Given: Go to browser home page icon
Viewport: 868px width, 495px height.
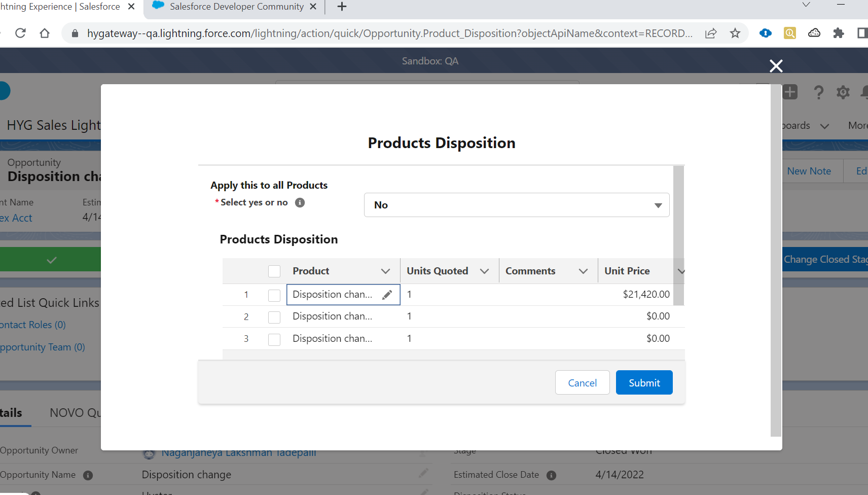Looking at the screenshot, I should (x=45, y=33).
